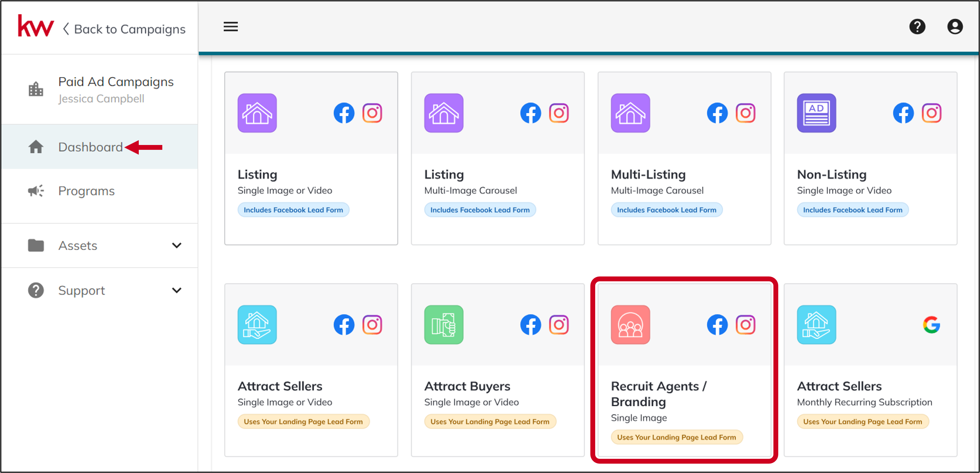Open the Listing Single Image or Video card title

point(257,174)
